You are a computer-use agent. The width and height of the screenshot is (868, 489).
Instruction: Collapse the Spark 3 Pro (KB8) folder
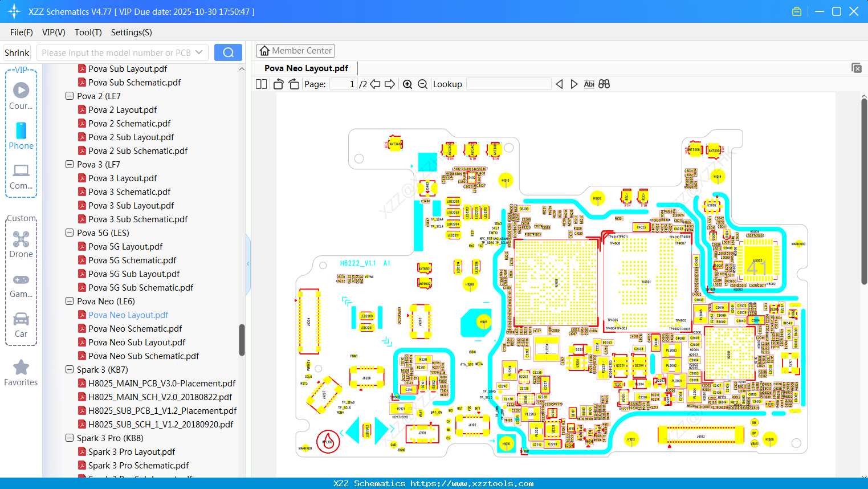tap(70, 438)
